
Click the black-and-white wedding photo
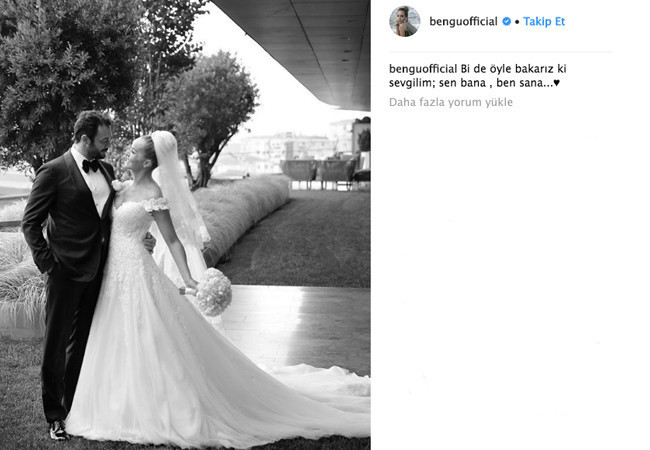tap(185, 225)
